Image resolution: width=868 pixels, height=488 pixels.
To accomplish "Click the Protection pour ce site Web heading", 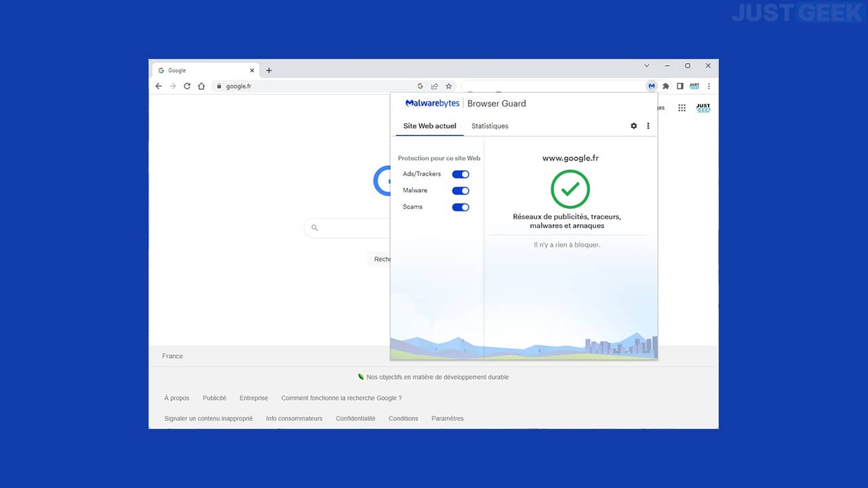I will click(x=439, y=159).
